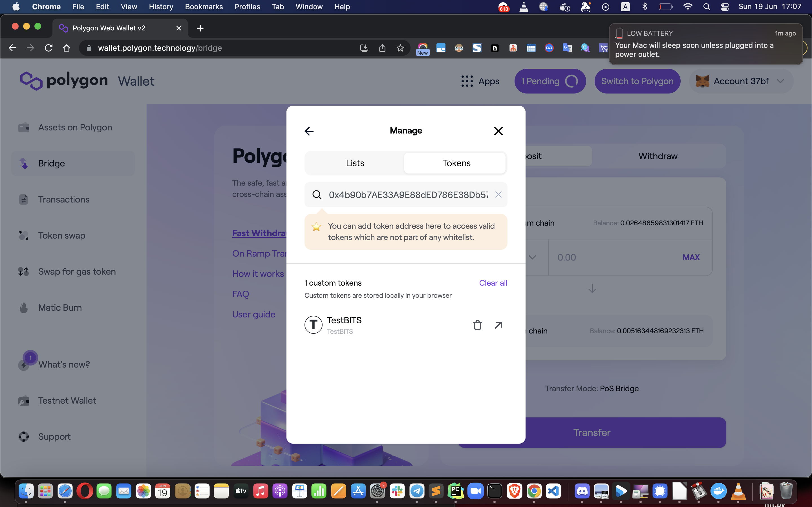Open Matic Burn in sidebar
Viewport: 812px width, 507px height.
pos(60,308)
